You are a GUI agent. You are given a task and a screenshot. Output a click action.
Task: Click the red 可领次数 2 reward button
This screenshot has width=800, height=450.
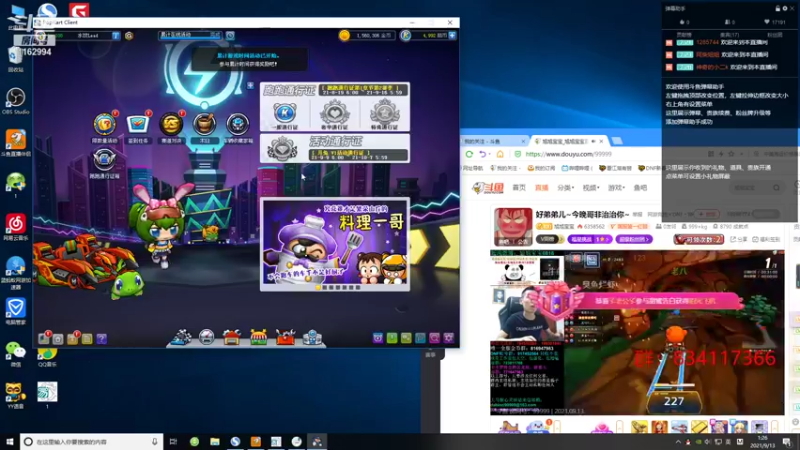[698, 239]
